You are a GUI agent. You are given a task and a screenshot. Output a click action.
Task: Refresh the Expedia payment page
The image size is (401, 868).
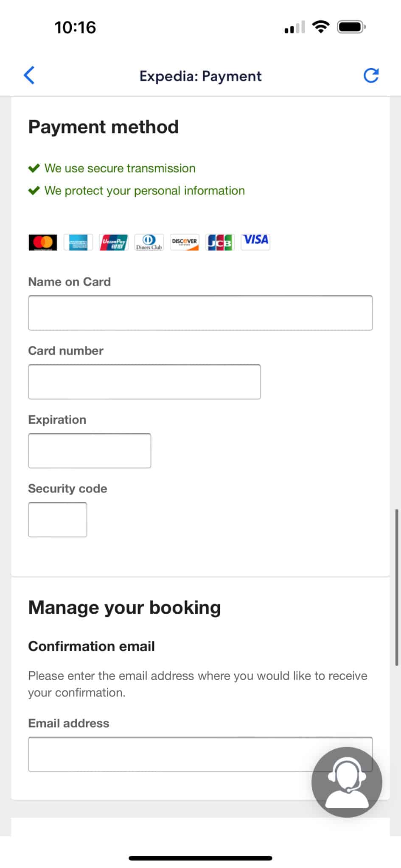[x=370, y=75]
